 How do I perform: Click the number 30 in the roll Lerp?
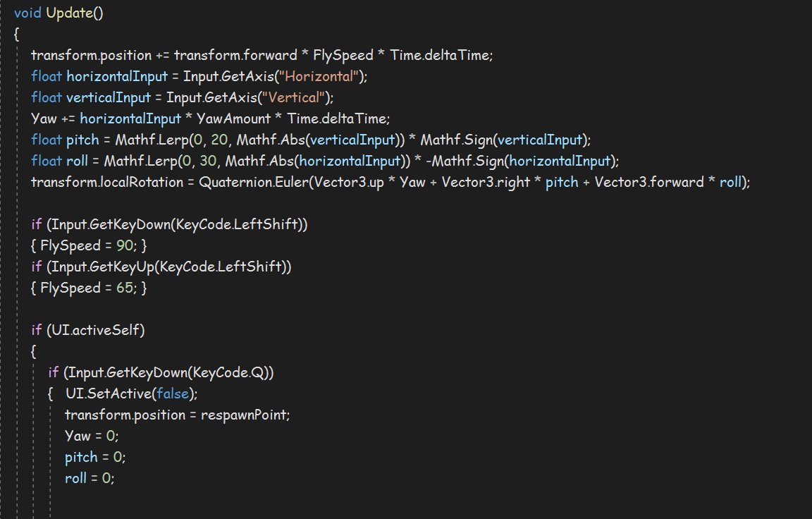(208, 161)
